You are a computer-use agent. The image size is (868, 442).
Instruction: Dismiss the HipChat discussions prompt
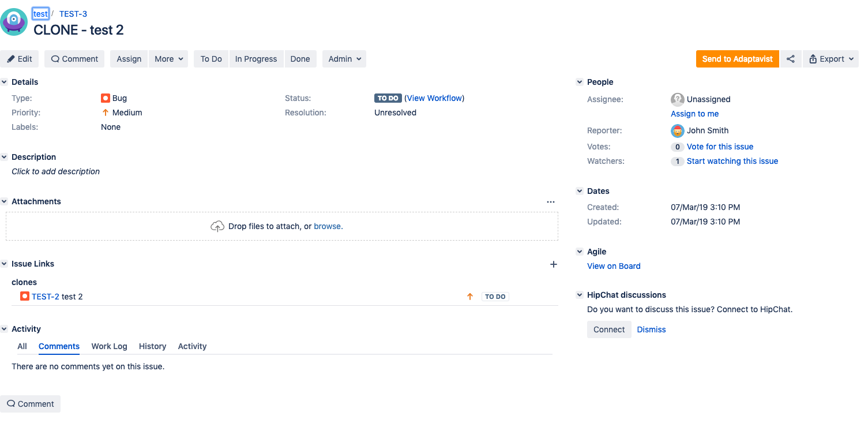coord(651,329)
